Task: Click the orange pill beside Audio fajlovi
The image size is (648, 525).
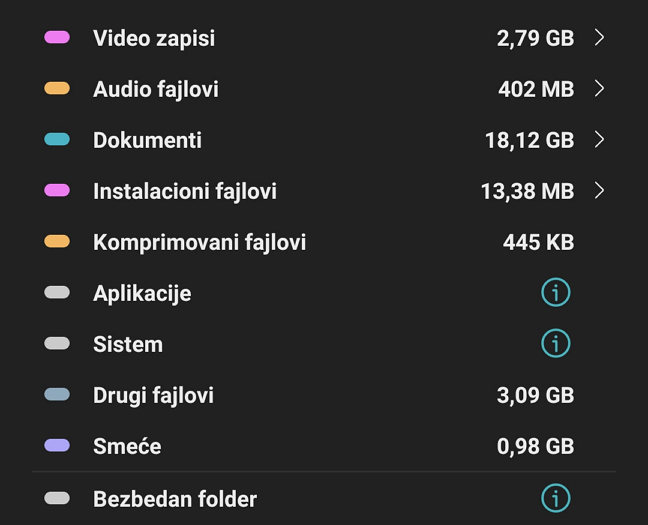Action: pos(57,89)
